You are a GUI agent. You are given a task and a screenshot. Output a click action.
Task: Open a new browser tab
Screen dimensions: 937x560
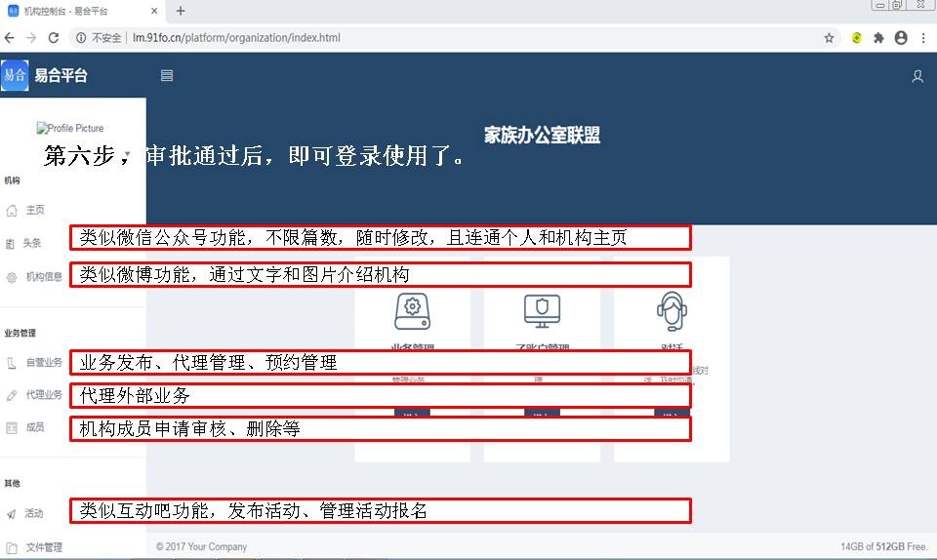pyautogui.click(x=181, y=11)
